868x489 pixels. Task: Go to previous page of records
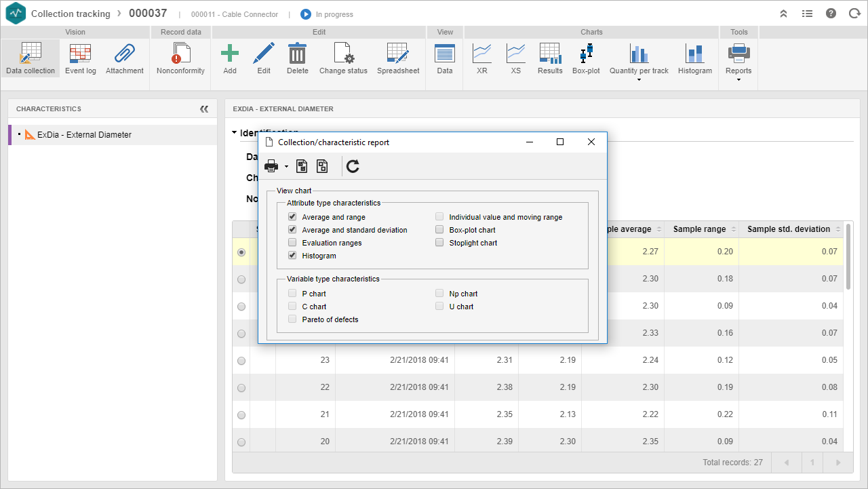pos(787,463)
